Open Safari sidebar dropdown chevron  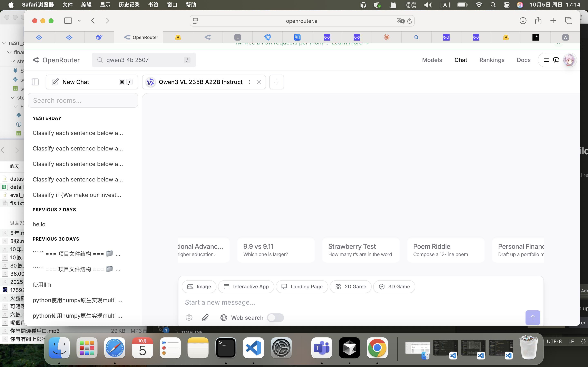click(x=79, y=21)
